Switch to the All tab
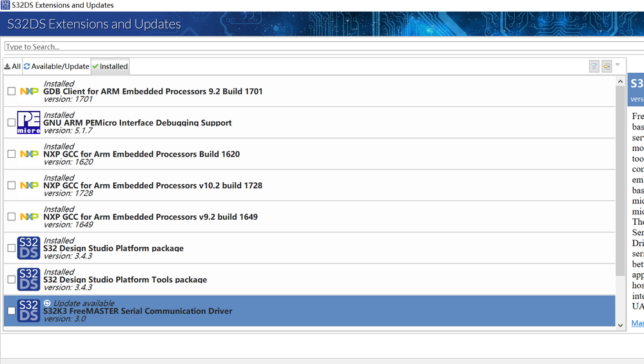Viewport: 644px width, 364px height. point(12,66)
